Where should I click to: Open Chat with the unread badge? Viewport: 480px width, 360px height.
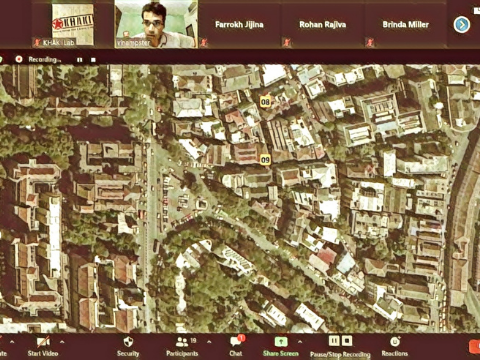click(x=236, y=341)
